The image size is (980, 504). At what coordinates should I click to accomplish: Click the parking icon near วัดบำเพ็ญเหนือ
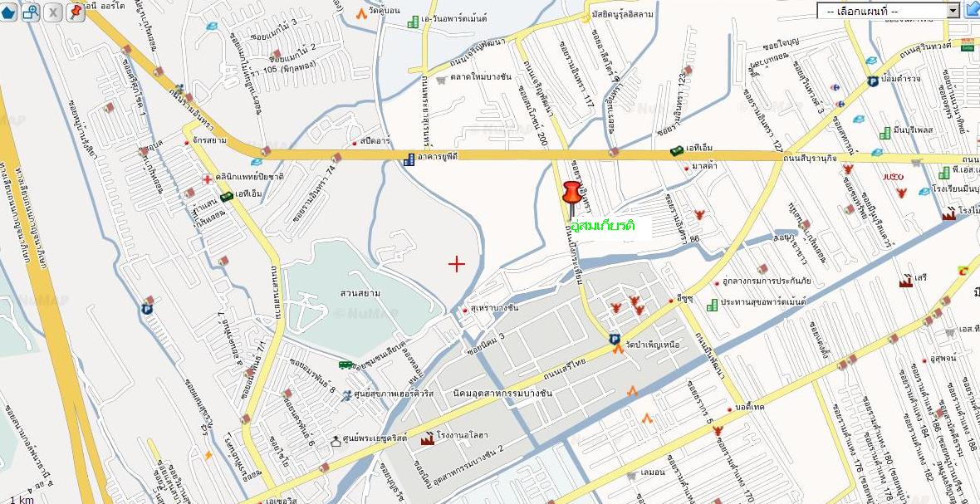pos(615,339)
